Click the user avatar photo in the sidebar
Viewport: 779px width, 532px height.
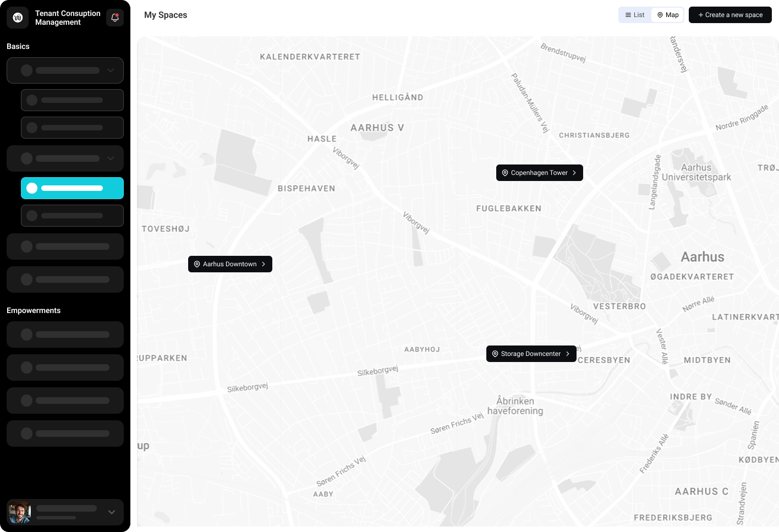(x=20, y=512)
